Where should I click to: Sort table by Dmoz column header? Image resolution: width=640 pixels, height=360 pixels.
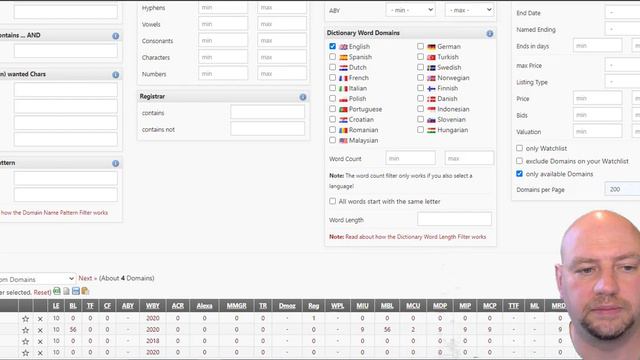[287, 306]
